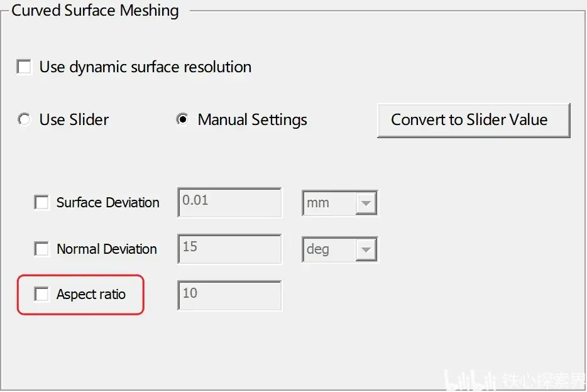Tick the Surface Deviation checkbox
Image resolution: width=587 pixels, height=392 pixels.
tap(41, 202)
